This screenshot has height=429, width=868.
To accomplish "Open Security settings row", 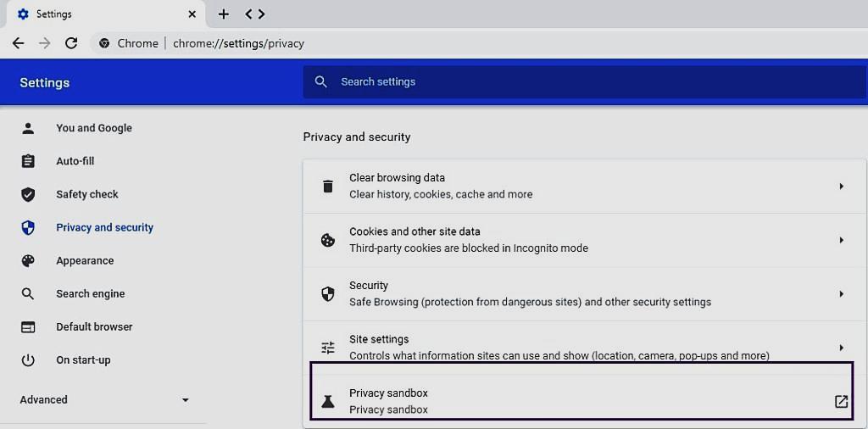I will 584,293.
